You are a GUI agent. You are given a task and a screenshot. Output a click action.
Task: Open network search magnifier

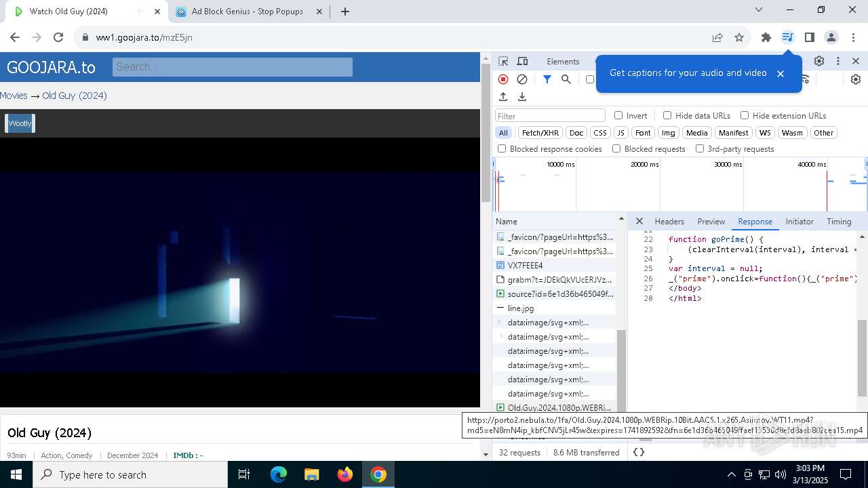[x=566, y=79]
